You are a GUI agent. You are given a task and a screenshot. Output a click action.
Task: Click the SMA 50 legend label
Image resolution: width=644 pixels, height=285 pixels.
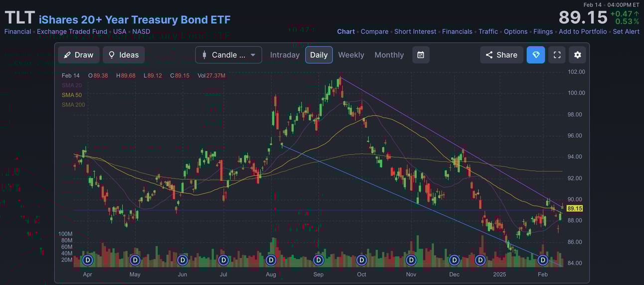coord(72,95)
